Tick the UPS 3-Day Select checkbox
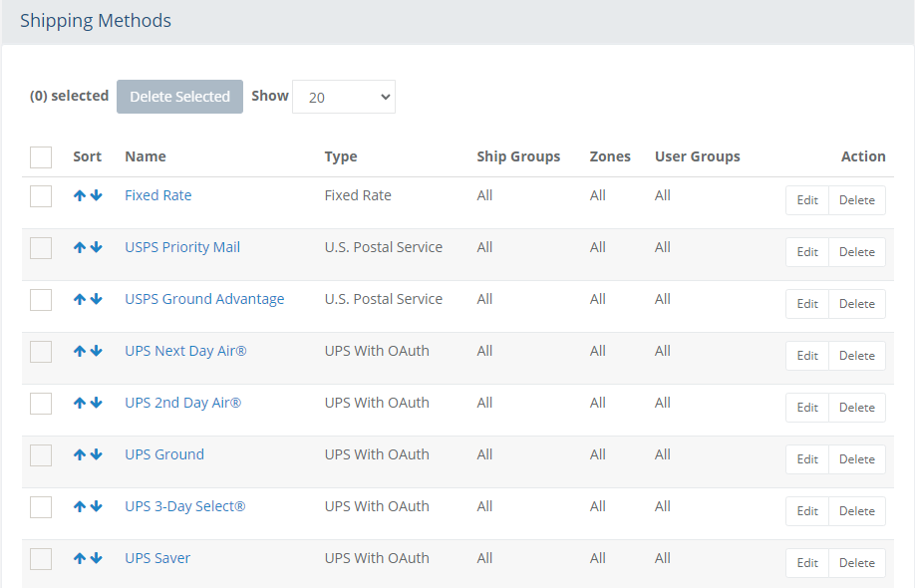Viewport: 915px width, 588px height. click(x=41, y=508)
